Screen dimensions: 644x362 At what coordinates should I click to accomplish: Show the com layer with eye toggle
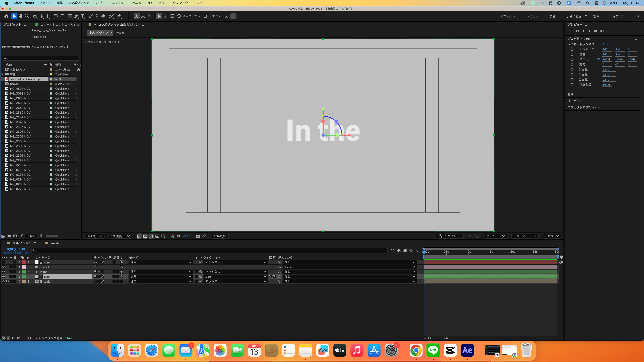[x=4, y=262]
